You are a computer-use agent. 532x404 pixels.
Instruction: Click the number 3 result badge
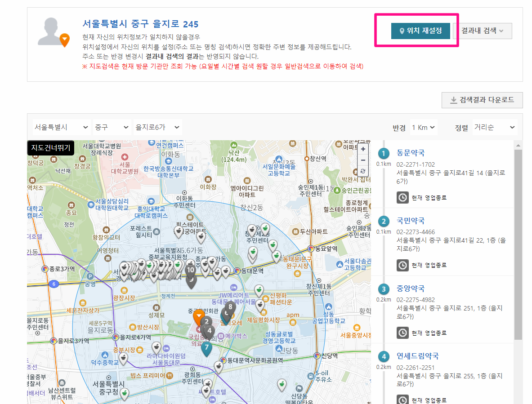point(384,289)
